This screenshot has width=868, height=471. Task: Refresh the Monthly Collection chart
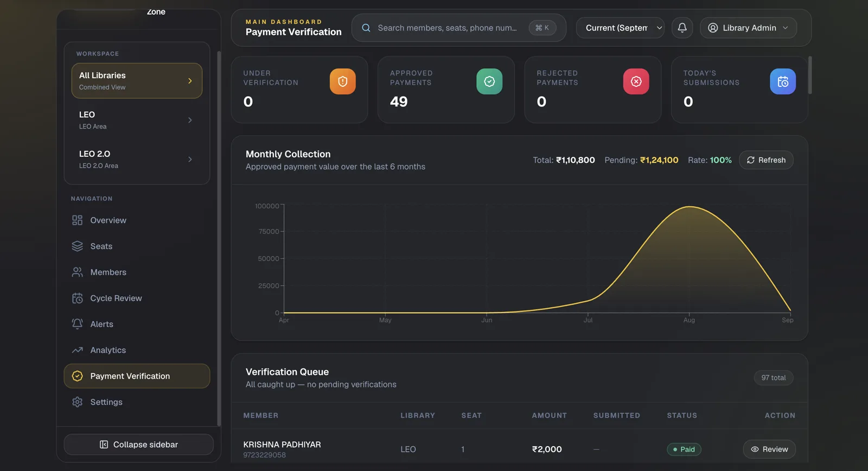766,160
